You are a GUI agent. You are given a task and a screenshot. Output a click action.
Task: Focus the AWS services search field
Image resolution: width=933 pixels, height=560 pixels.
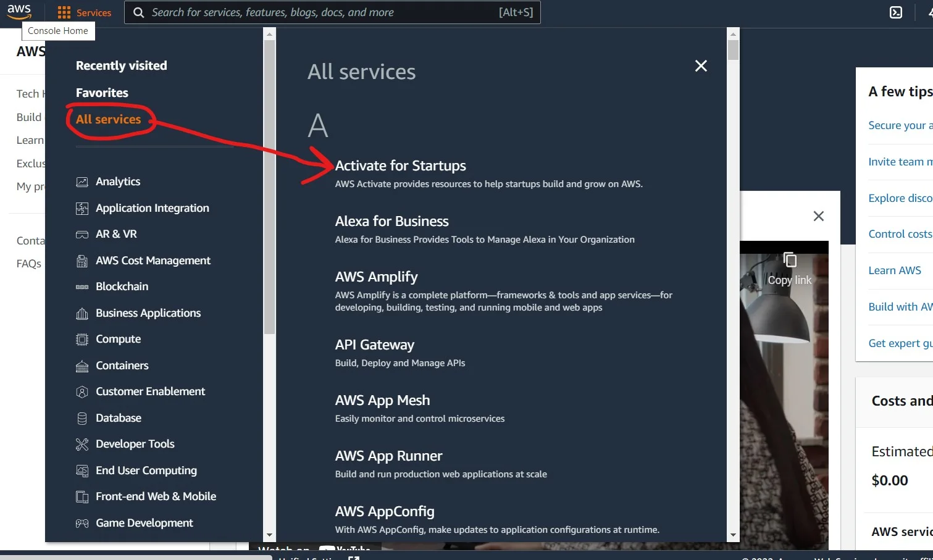coord(333,12)
